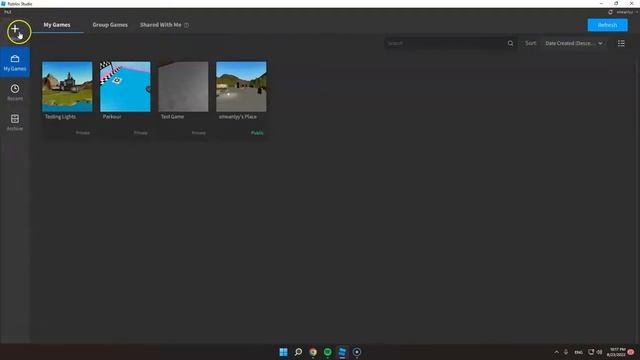640x360 pixels.
Task: Click the reload icon near the username
Action: coord(610,12)
